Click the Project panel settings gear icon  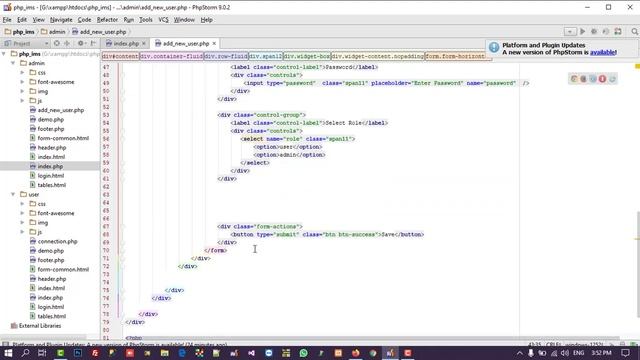pyautogui.click(x=81, y=43)
